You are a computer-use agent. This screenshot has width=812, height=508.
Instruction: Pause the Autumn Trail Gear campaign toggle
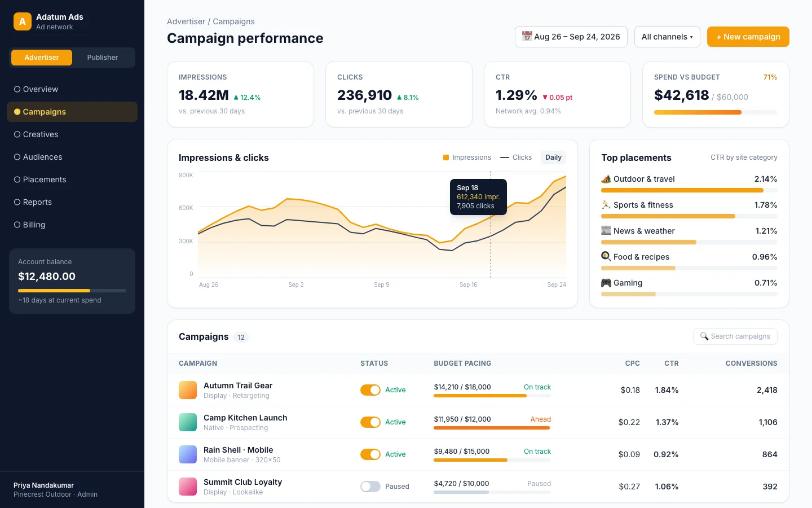[370, 390]
